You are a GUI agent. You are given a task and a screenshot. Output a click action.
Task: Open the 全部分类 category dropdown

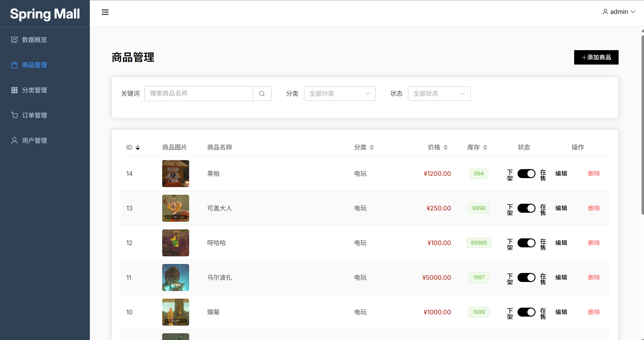click(x=339, y=94)
